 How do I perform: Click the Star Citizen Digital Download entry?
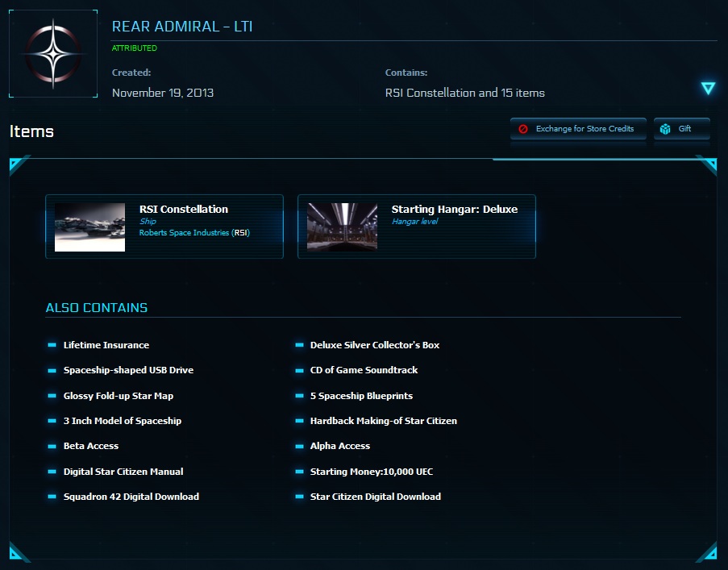[x=376, y=497]
